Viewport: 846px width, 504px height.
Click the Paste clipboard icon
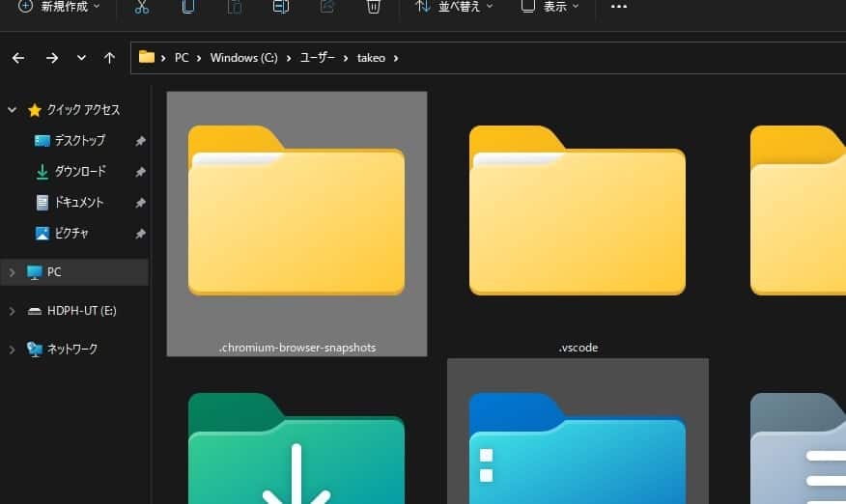click(x=234, y=7)
